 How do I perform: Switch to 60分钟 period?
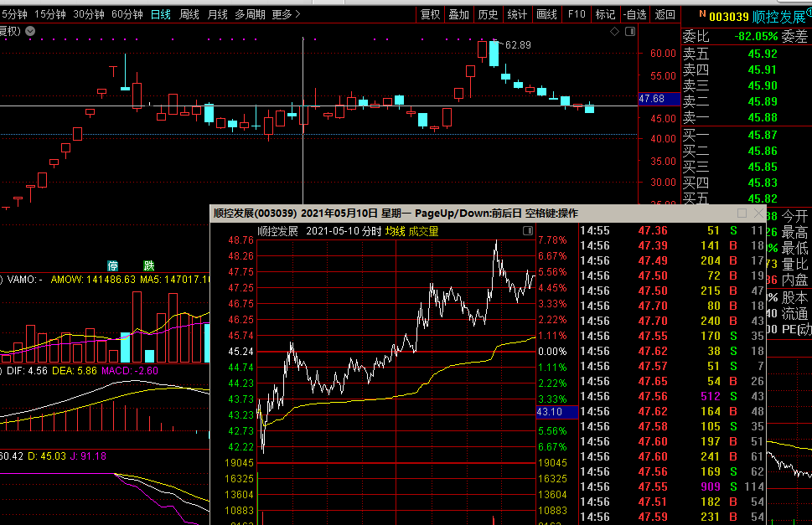pos(127,14)
